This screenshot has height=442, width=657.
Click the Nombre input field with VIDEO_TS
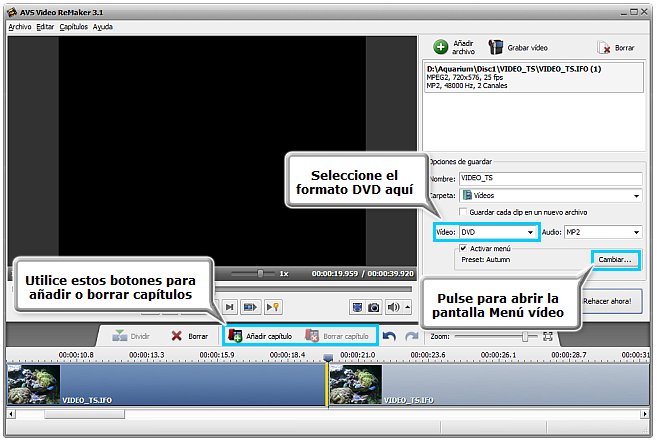tap(550, 178)
